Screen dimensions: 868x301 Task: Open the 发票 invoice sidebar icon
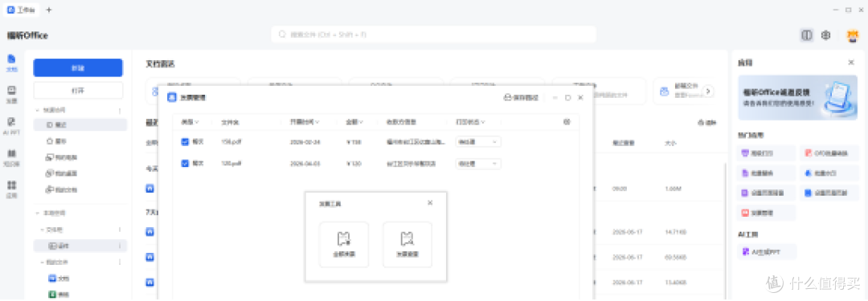(11, 94)
